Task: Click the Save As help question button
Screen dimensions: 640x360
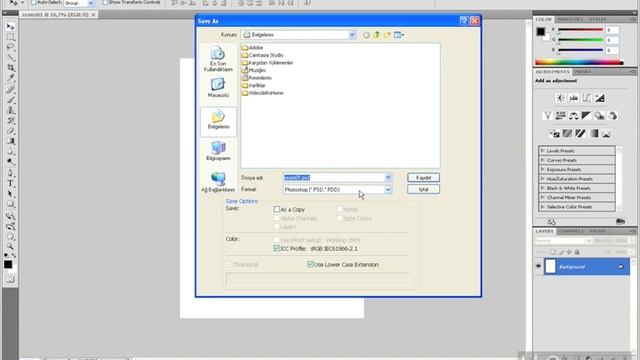Action: point(464,21)
